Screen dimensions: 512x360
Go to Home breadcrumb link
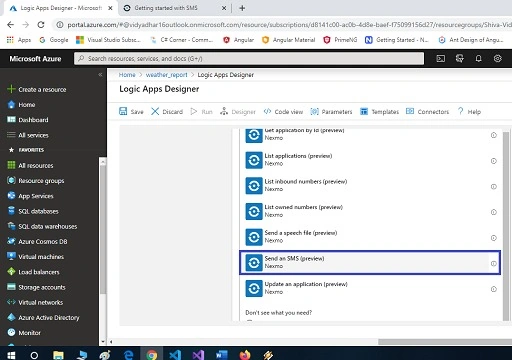(x=127, y=75)
